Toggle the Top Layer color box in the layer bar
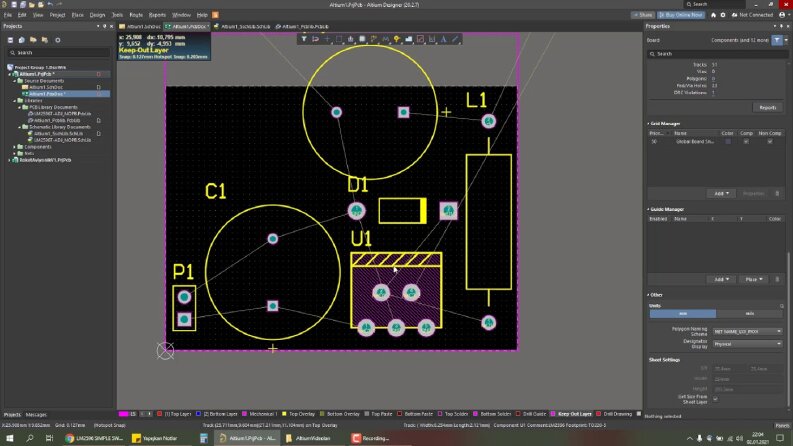This screenshot has width=793, height=446. point(160,414)
